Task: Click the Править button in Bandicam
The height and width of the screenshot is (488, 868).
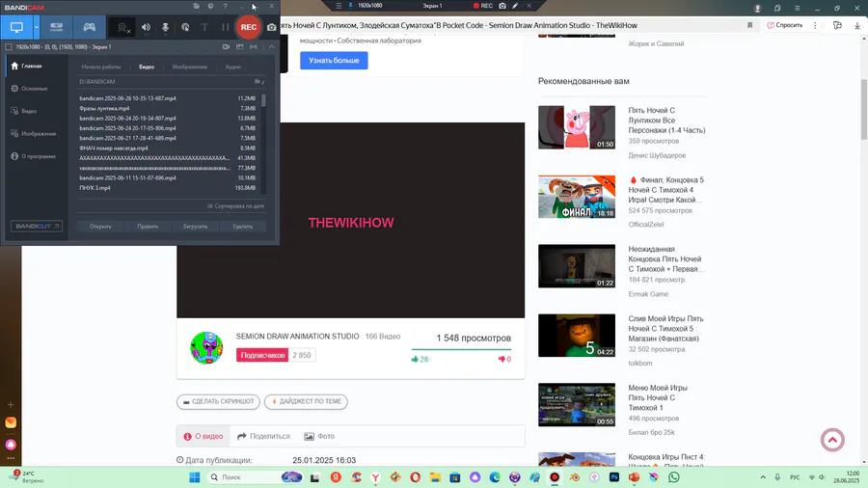Action: (148, 227)
